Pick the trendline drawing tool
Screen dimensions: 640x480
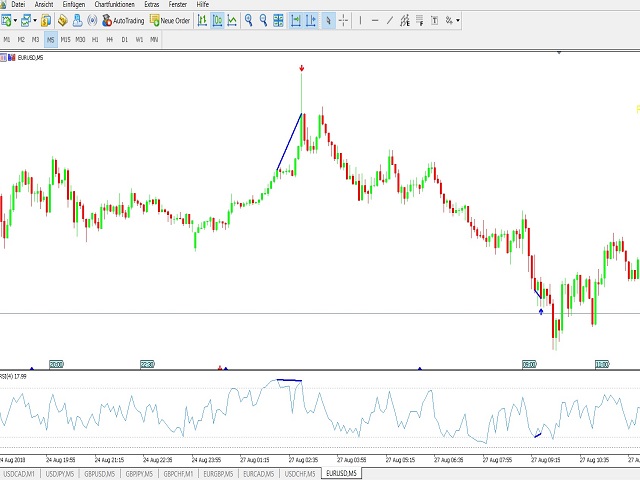coord(390,20)
